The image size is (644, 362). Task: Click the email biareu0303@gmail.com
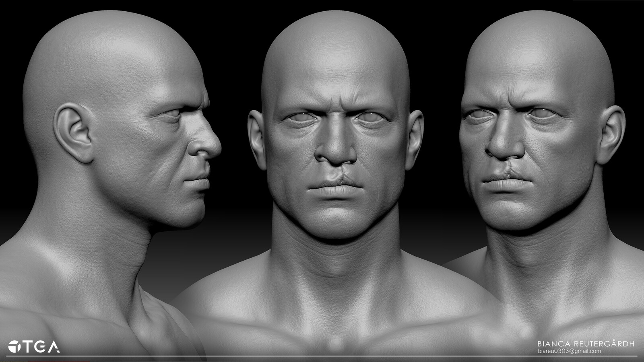[570, 351]
